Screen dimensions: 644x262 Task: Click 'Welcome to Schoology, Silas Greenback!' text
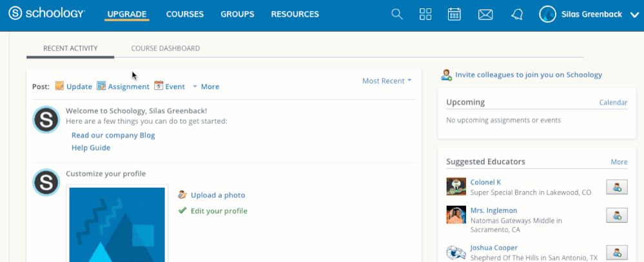(137, 110)
